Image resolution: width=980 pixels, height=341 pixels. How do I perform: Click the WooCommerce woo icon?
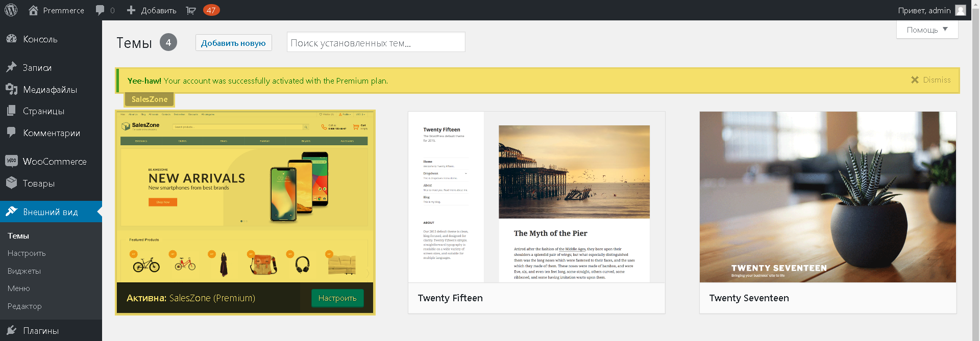pos(11,161)
